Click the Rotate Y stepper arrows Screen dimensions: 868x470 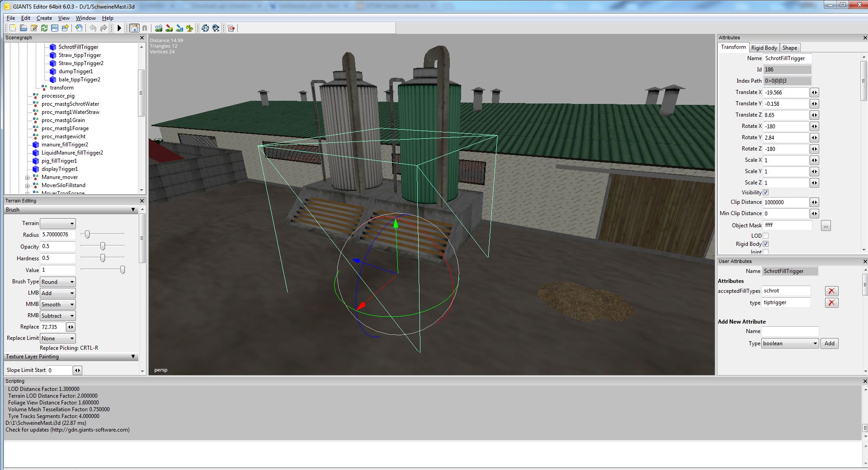(814, 138)
